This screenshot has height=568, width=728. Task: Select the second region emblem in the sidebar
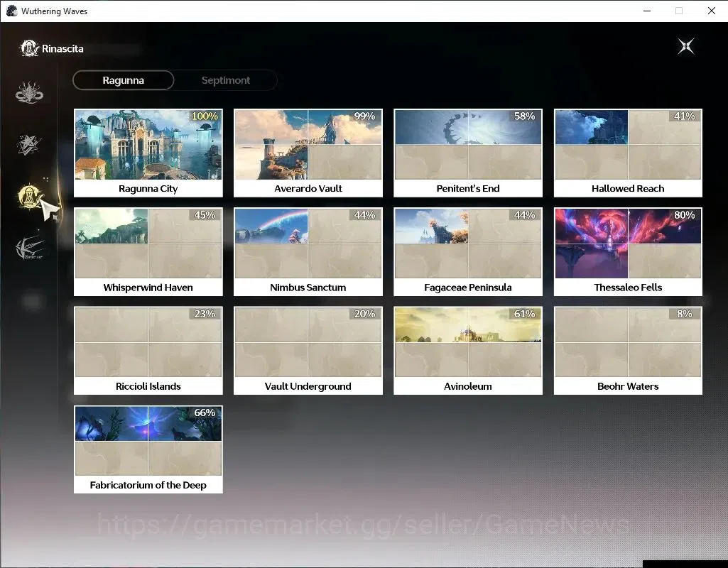(x=29, y=144)
